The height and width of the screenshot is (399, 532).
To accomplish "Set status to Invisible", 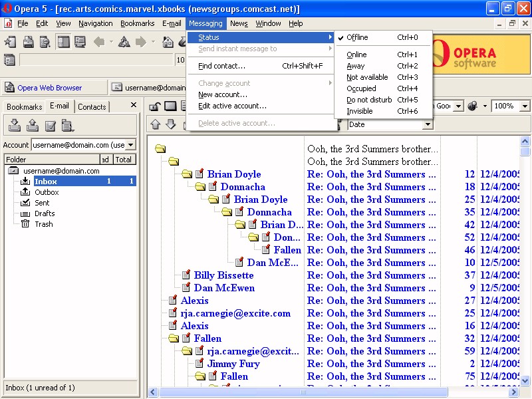I will click(x=384, y=111).
